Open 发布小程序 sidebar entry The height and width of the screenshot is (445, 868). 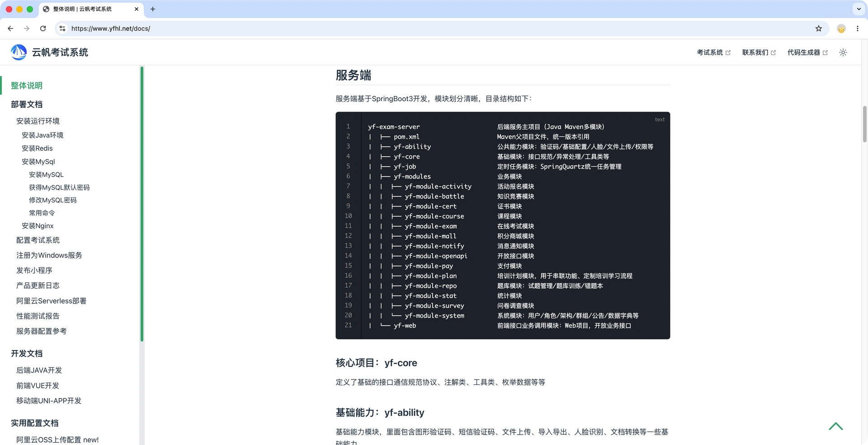[34, 270]
